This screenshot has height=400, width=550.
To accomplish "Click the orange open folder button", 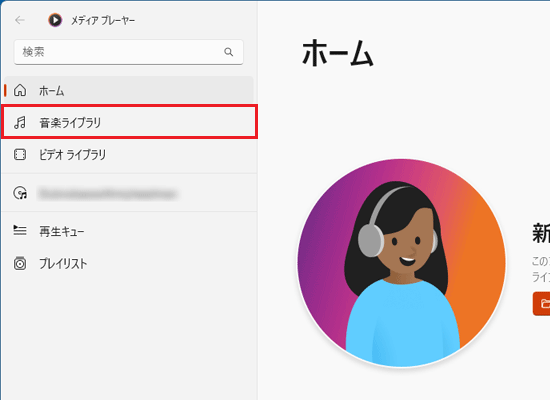I will point(542,304).
